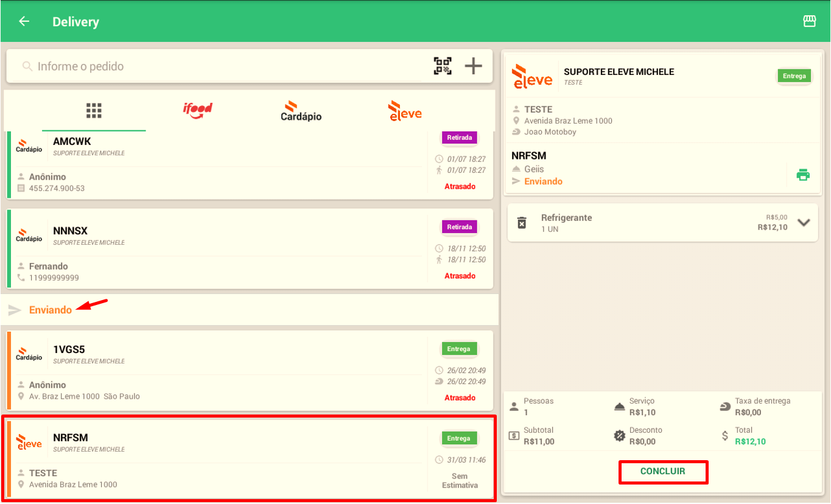This screenshot has width=831, height=504.
Task: Click clock time 31/03 11:46 on NRFSM
Action: click(466, 460)
